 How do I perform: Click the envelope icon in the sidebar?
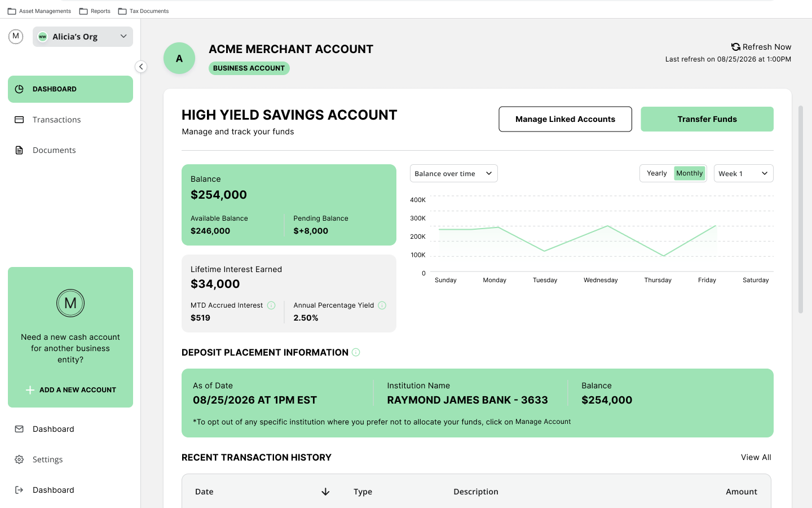point(19,429)
